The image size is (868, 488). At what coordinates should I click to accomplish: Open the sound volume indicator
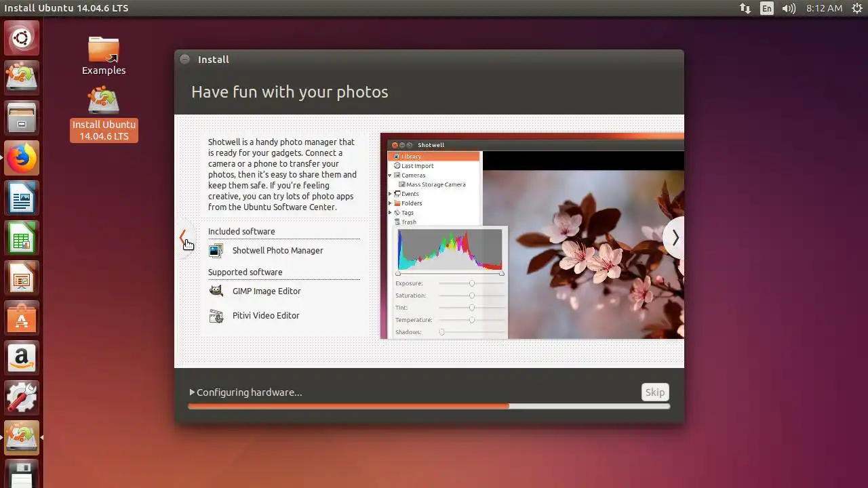(789, 8)
